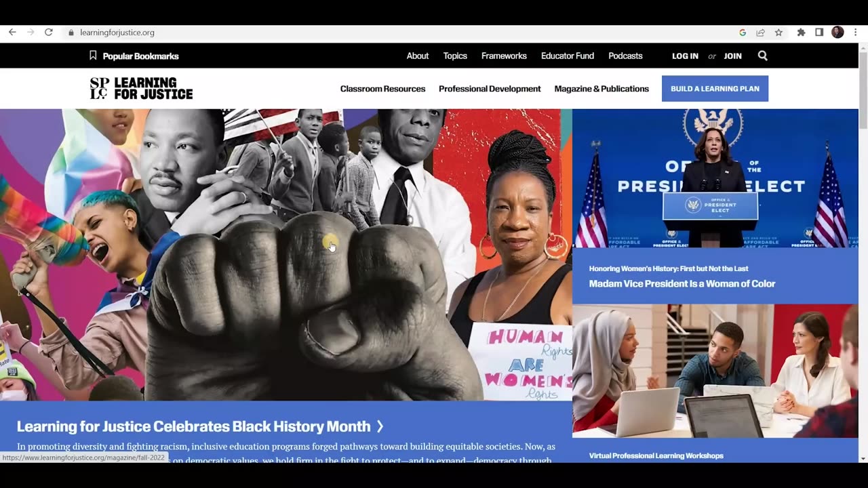The height and width of the screenshot is (488, 868).
Task: Click the page vertical scrollbar thumb
Action: 863,89
